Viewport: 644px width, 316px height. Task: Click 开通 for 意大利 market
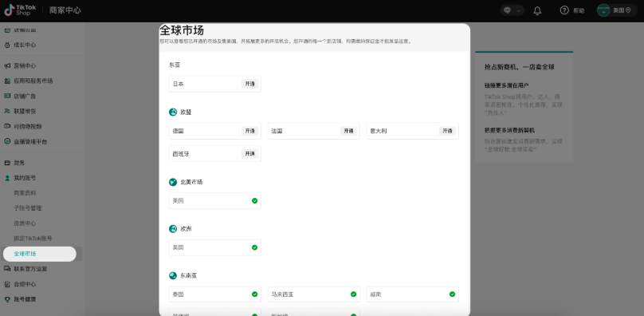pos(447,131)
